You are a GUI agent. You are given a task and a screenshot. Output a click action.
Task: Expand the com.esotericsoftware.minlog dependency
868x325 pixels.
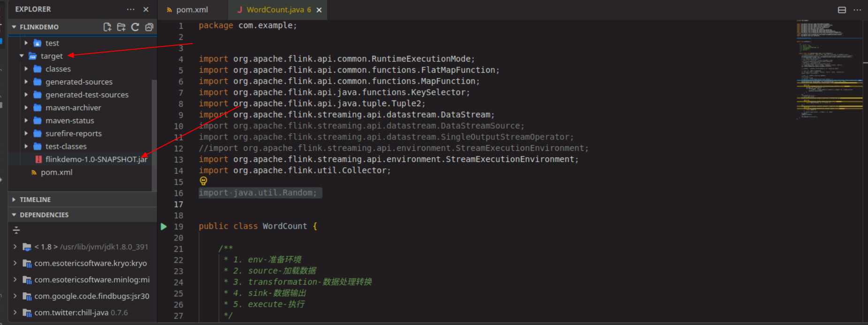tap(15, 279)
